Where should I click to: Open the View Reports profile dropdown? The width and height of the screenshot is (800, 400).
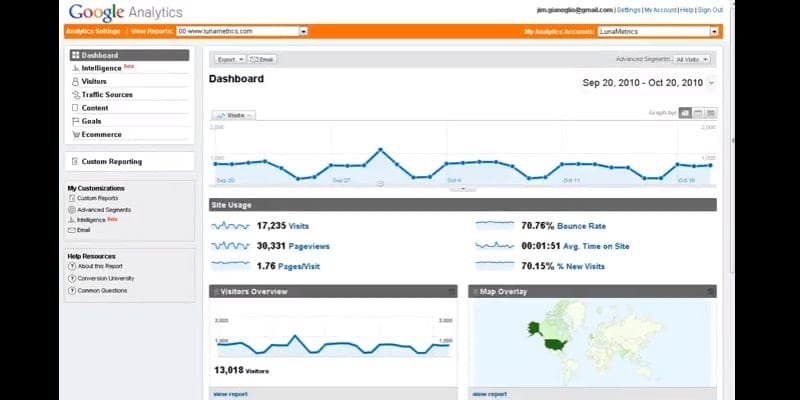click(242, 31)
